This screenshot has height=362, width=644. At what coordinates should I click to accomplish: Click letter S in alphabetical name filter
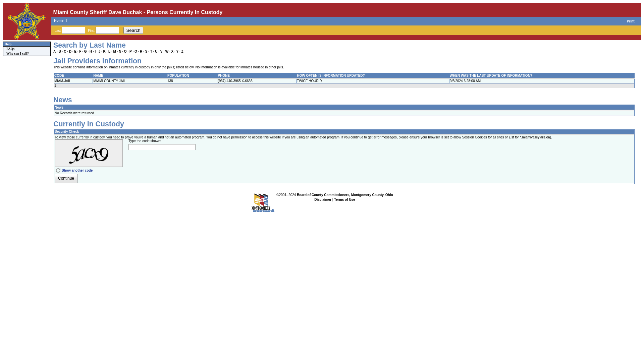[146, 51]
